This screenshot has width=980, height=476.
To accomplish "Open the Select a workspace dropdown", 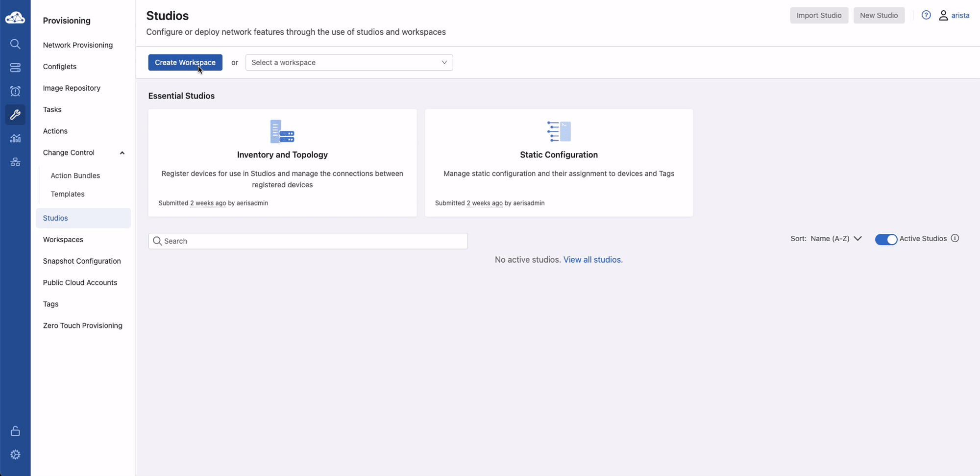I will 349,62.
